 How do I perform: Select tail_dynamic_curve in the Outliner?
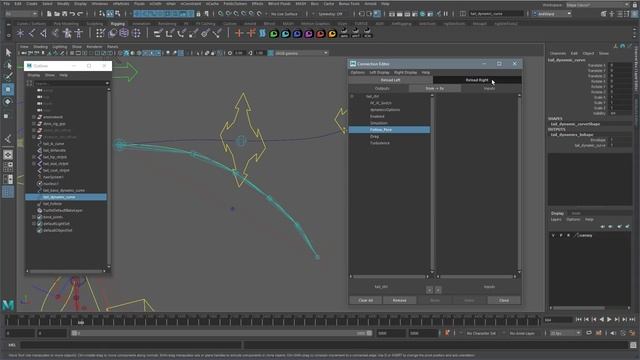coord(66,197)
